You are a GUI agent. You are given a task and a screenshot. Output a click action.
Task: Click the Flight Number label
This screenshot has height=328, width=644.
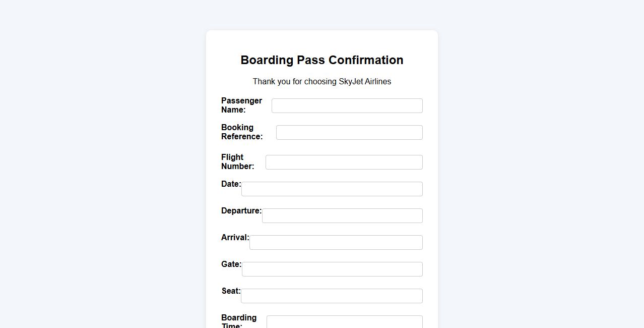tap(237, 161)
